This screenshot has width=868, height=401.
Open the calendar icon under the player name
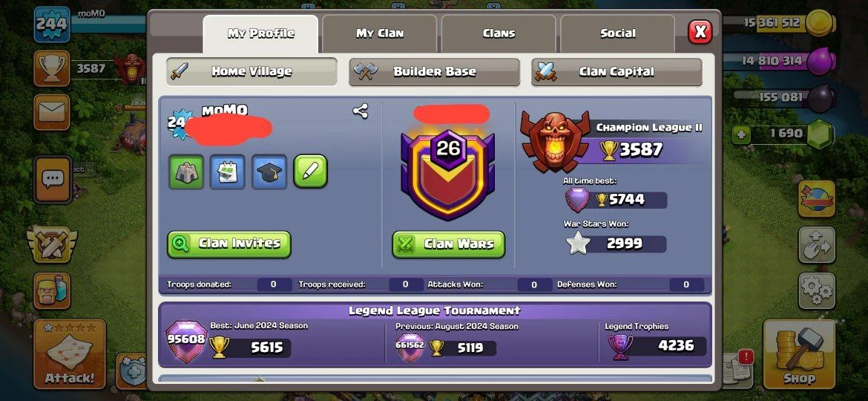click(x=228, y=172)
